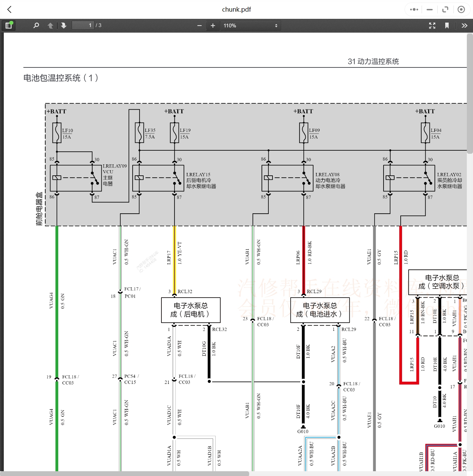Viewport: 473px width, 476px height.
Task: Open the 110% zoom level dropdown
Action: [250, 25]
